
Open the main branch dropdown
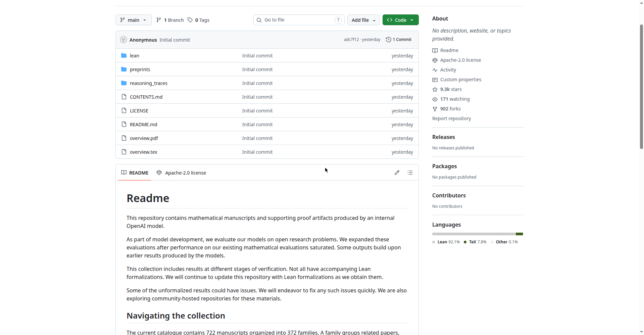coord(133,20)
